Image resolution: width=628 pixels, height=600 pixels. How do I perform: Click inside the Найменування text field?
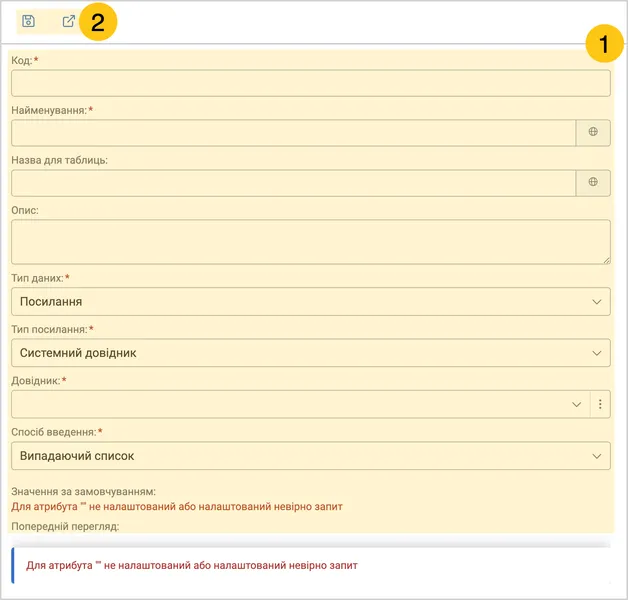click(294, 133)
